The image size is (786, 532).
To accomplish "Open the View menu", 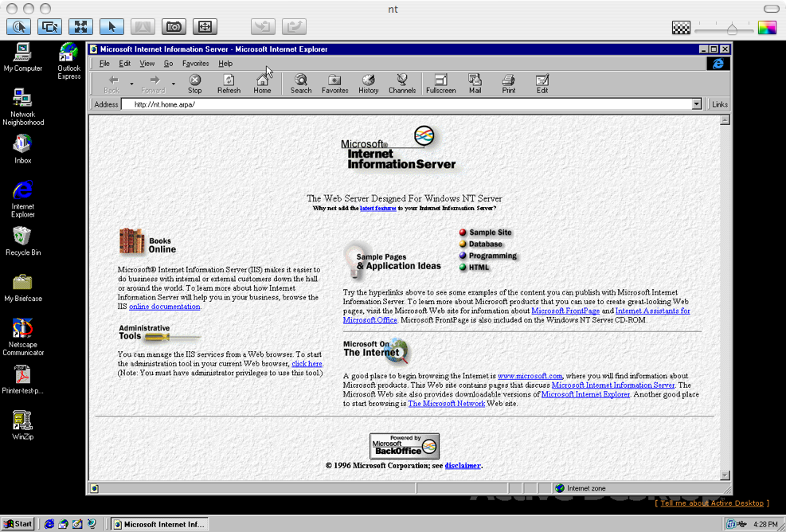I will click(147, 64).
